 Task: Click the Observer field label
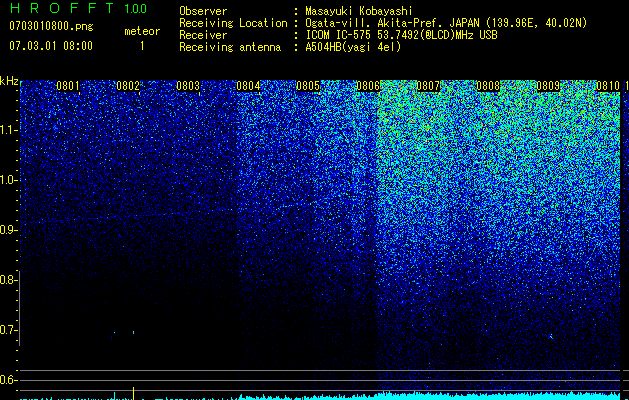click(x=203, y=11)
